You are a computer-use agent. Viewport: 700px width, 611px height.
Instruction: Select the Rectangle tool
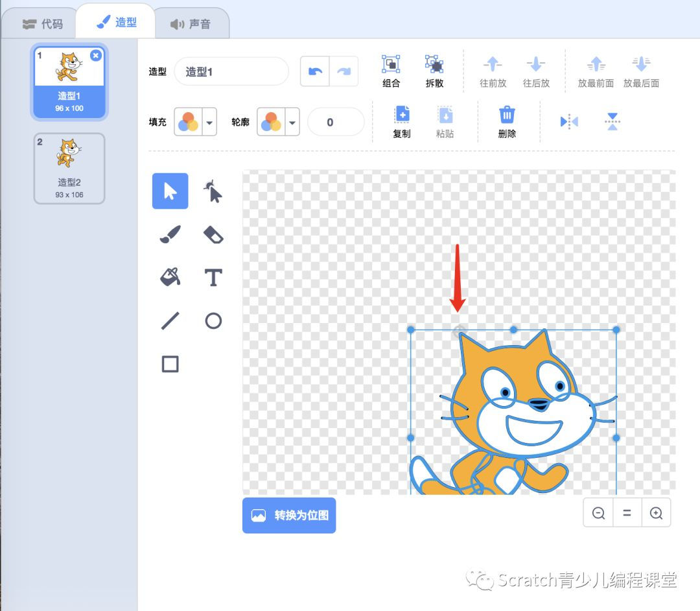coord(169,364)
